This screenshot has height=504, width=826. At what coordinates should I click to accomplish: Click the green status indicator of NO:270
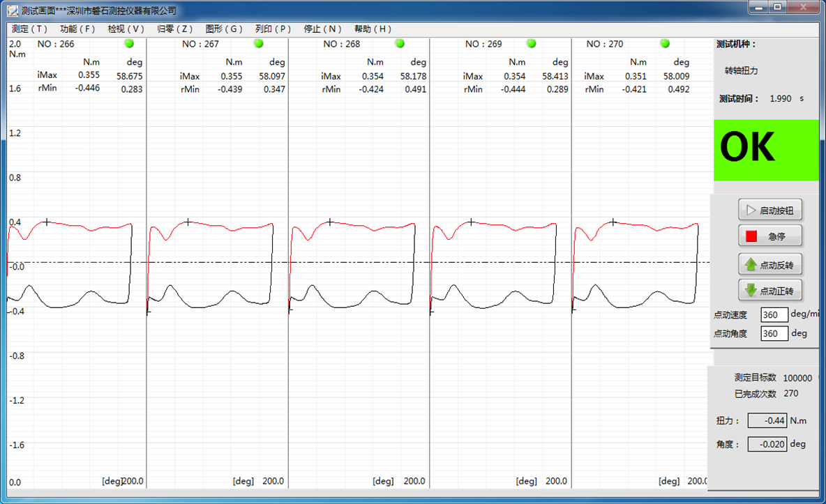(x=665, y=43)
